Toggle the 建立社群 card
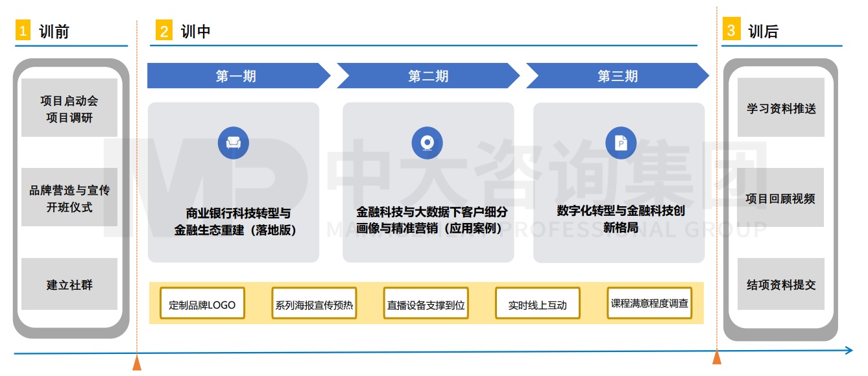The width and height of the screenshot is (868, 376). tap(70, 284)
